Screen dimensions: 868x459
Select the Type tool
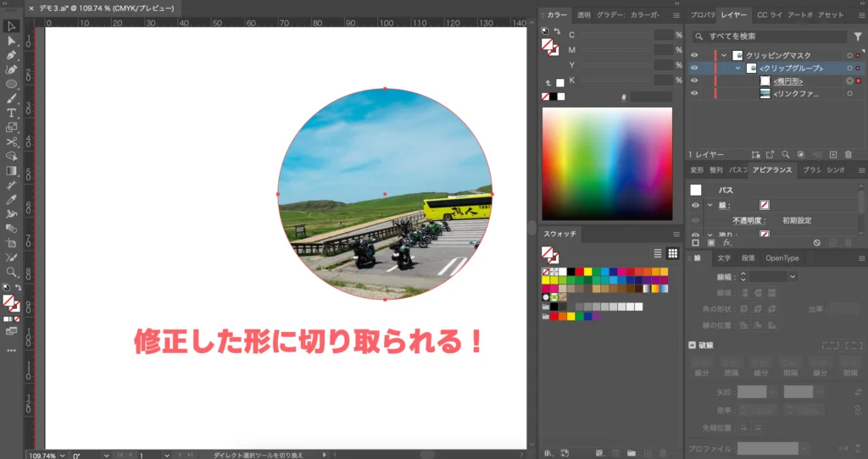coord(11,113)
